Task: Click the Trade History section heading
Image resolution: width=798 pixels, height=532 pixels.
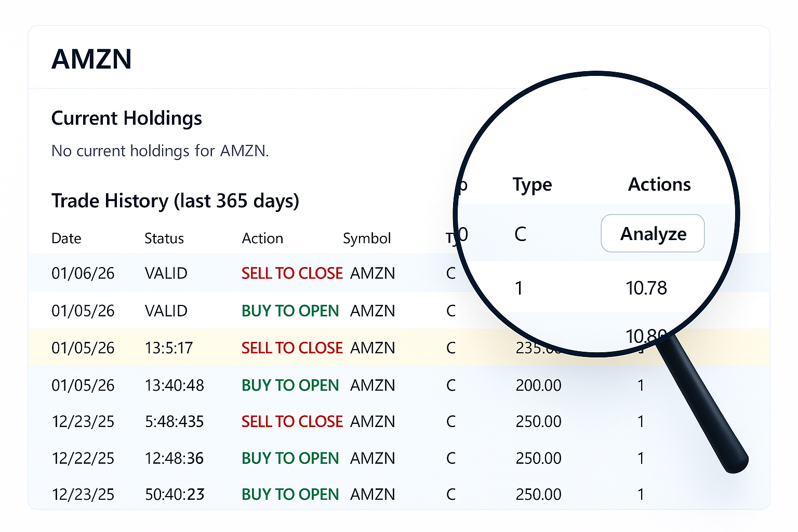Action: [175, 201]
